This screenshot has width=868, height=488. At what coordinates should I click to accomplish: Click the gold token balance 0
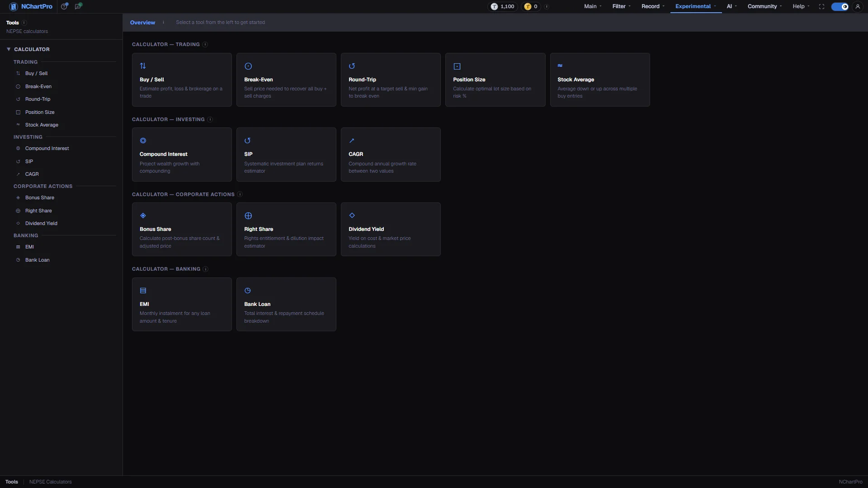[x=531, y=6]
